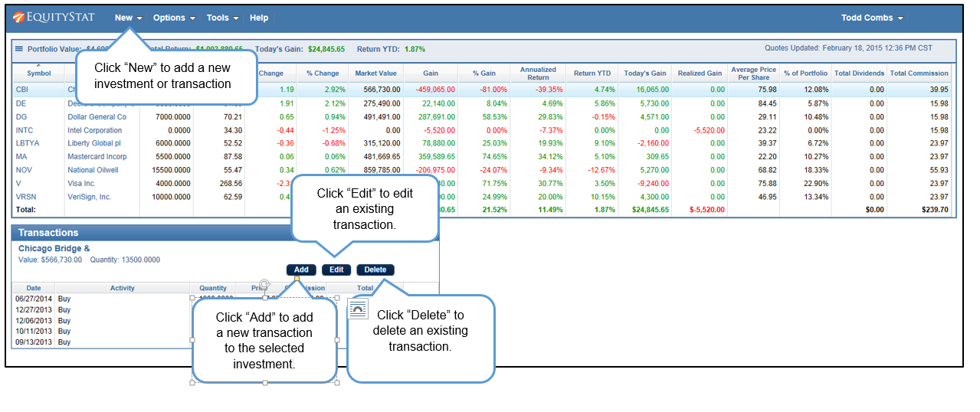Expand the Options dropdown menu
This screenshot has width=980, height=412.
click(x=174, y=18)
